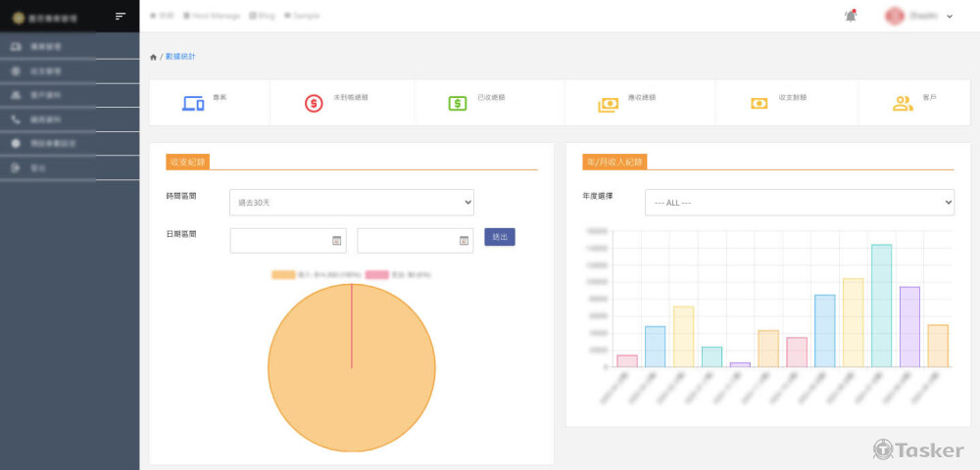Screen dimensions: 980x470
Task: Open the 年度選擇 ALL dropdown
Action: (799, 202)
